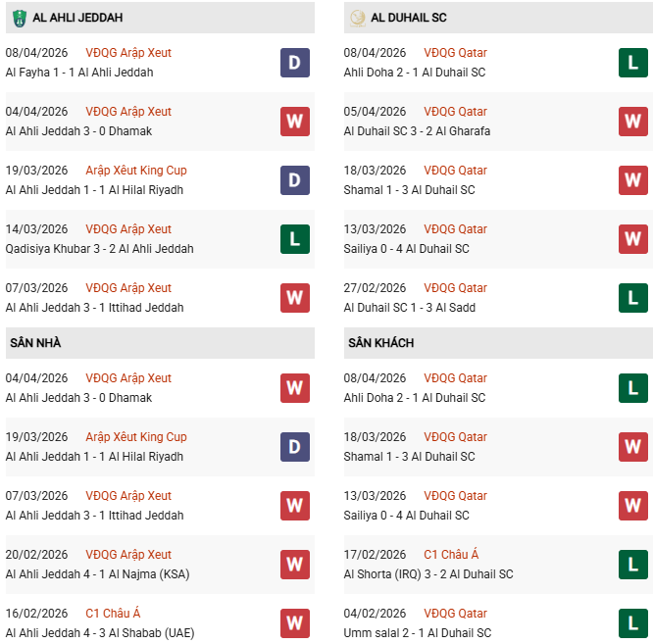Select the L badge for Qadisiya Khubar match
The width and height of the screenshot is (653, 644).
(294, 239)
